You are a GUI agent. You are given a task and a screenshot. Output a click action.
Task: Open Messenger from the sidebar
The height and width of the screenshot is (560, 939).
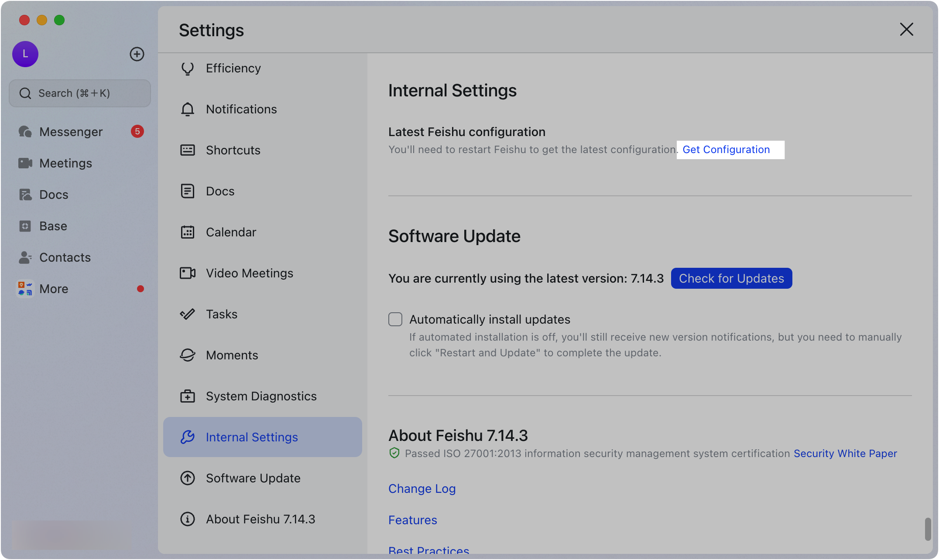click(x=71, y=132)
